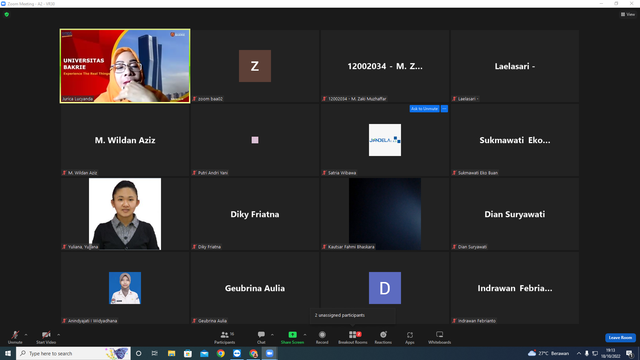Open the Participants panel
The width and height of the screenshot is (640, 360).
(x=224, y=337)
